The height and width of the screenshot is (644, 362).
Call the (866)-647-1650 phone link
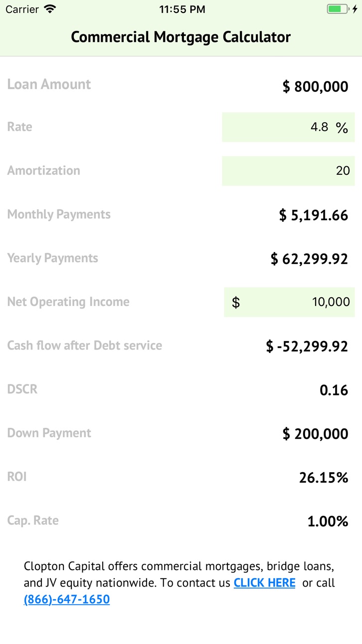click(x=66, y=599)
